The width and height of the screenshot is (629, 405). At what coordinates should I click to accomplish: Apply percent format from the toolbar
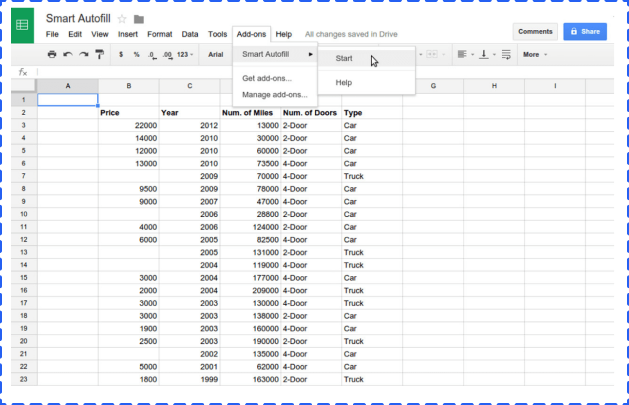click(x=136, y=54)
